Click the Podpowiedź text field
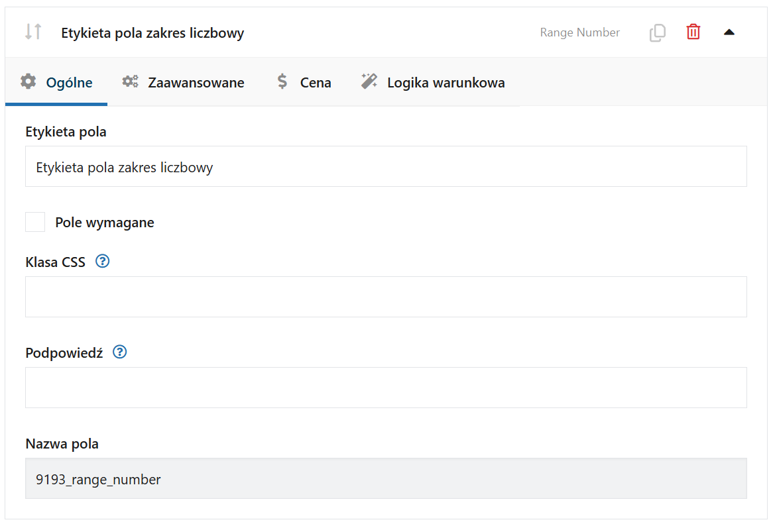 pos(386,388)
